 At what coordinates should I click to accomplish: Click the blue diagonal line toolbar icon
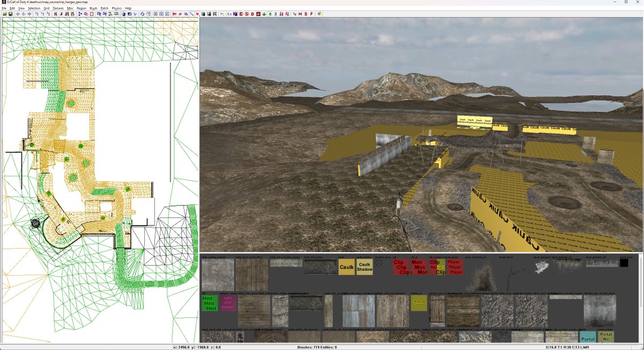(x=192, y=14)
